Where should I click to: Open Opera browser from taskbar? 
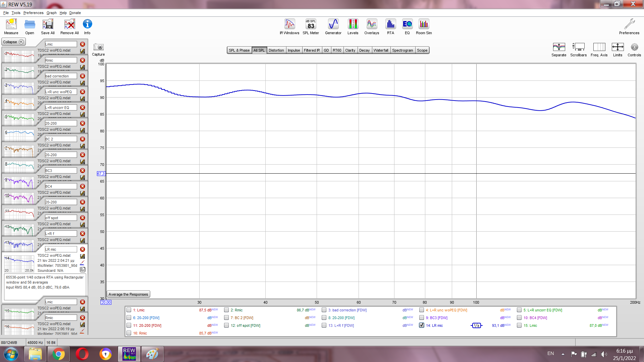tap(82, 354)
